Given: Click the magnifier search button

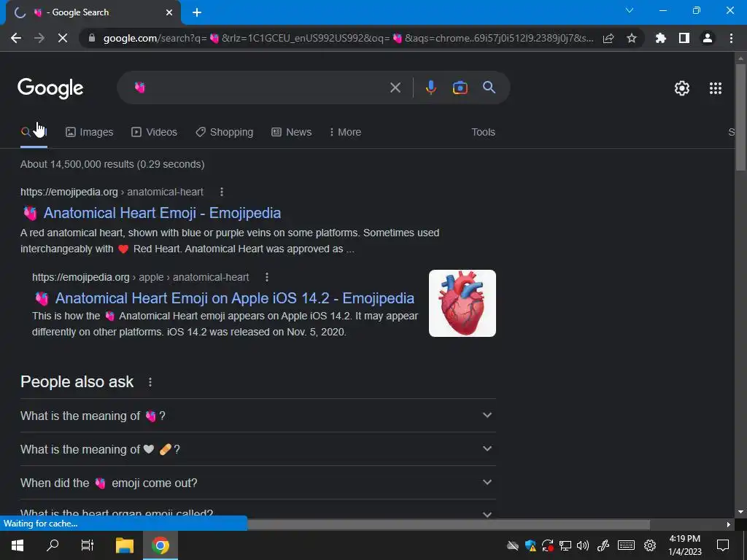Looking at the screenshot, I should (x=489, y=87).
